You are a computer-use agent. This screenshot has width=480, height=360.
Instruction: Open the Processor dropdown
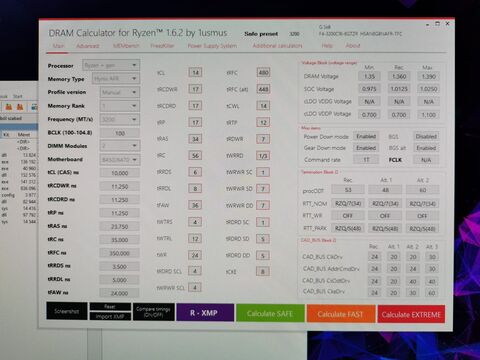coord(111,65)
